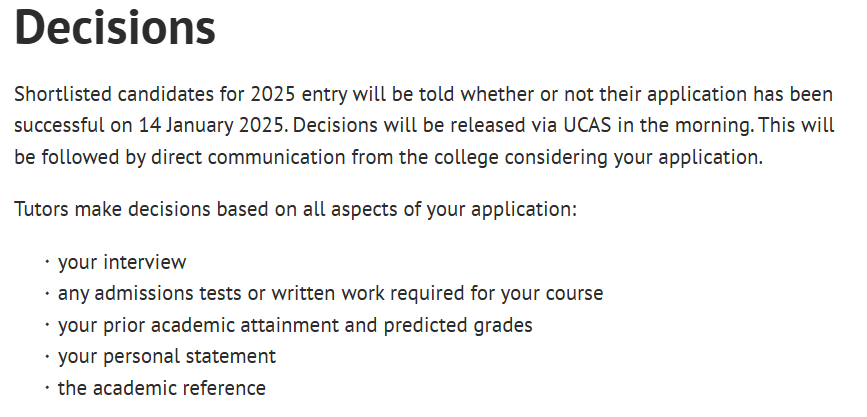
Task: Click the word successful in the paragraph
Action: click(x=57, y=126)
